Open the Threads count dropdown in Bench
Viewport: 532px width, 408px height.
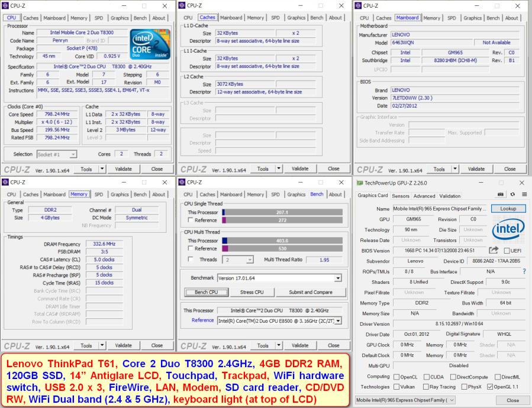pos(238,260)
